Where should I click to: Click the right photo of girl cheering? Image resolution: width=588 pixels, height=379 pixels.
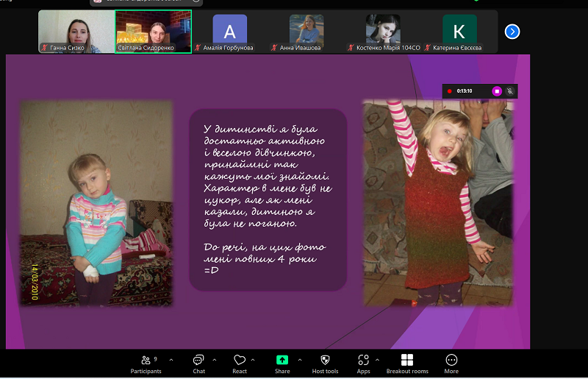pos(438,202)
